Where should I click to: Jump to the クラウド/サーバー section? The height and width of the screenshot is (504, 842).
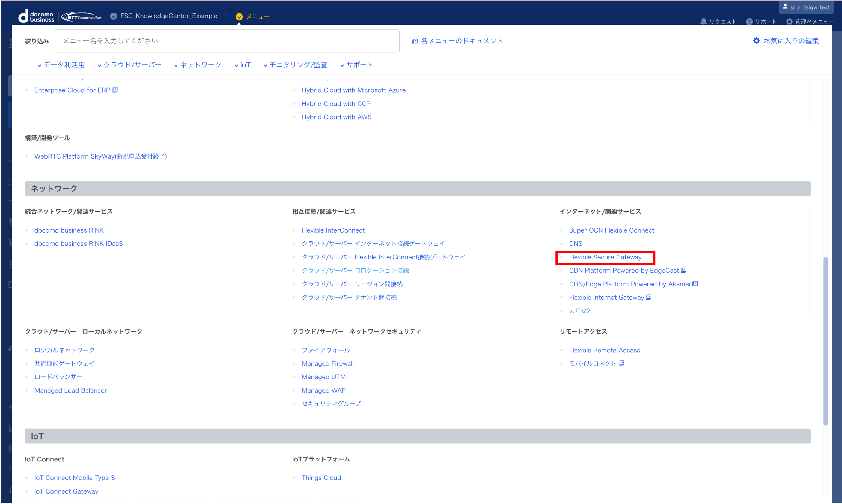coord(129,65)
